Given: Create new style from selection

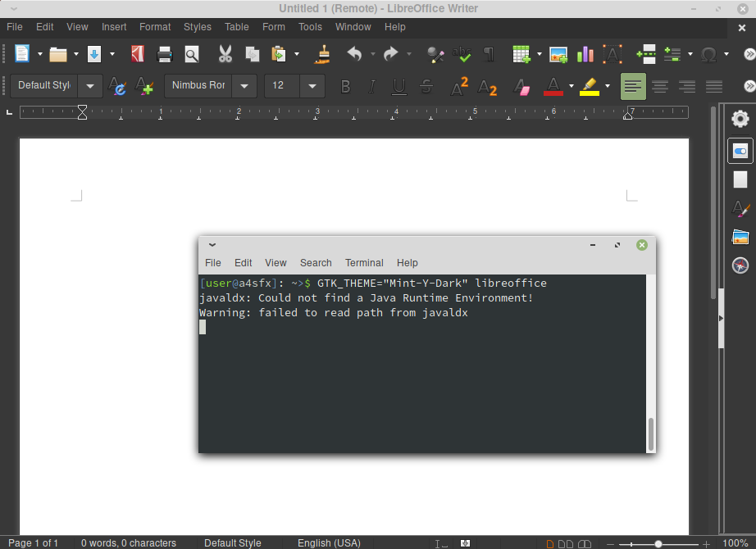Looking at the screenshot, I should pos(144,87).
